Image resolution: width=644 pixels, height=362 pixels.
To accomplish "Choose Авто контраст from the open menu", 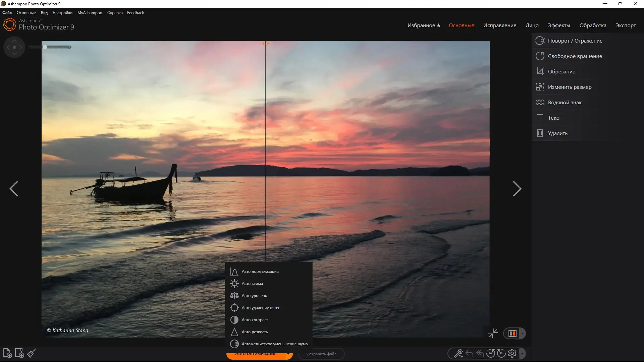I will coord(255,320).
